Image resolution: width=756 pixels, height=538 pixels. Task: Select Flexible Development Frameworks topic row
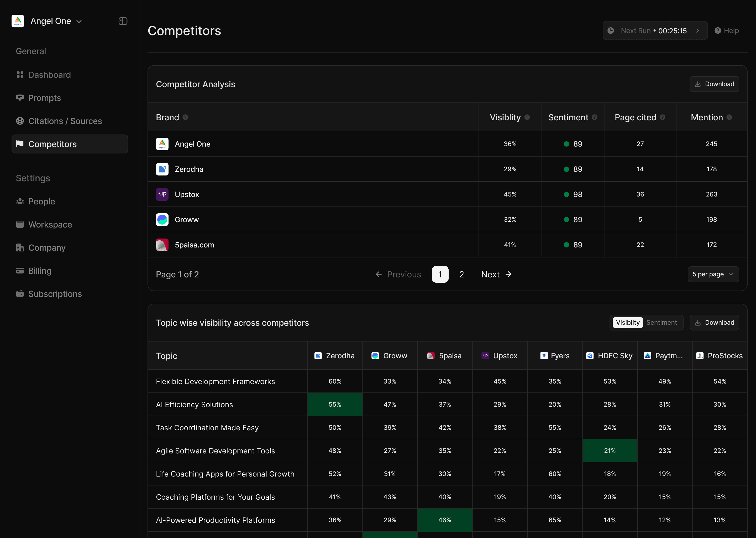coord(447,381)
